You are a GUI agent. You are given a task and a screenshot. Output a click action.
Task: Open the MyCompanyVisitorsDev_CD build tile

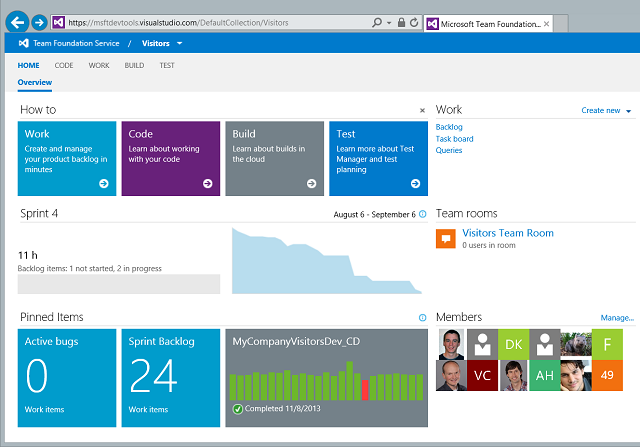point(327,378)
